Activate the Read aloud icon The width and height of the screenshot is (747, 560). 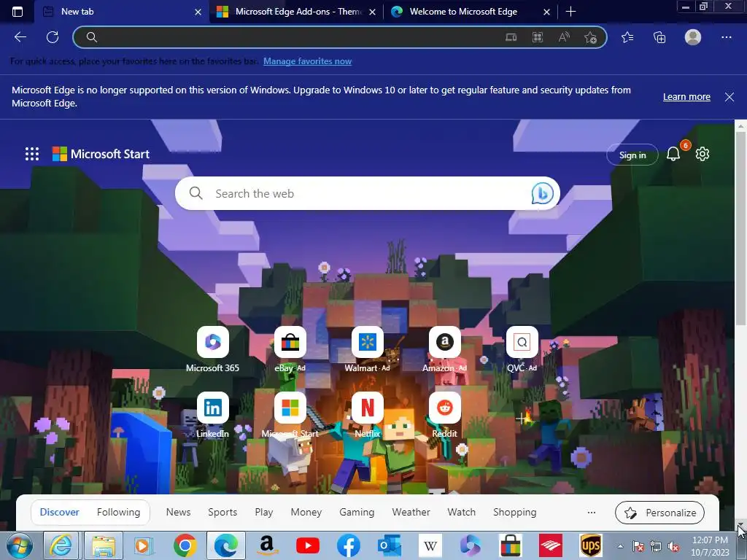(564, 37)
